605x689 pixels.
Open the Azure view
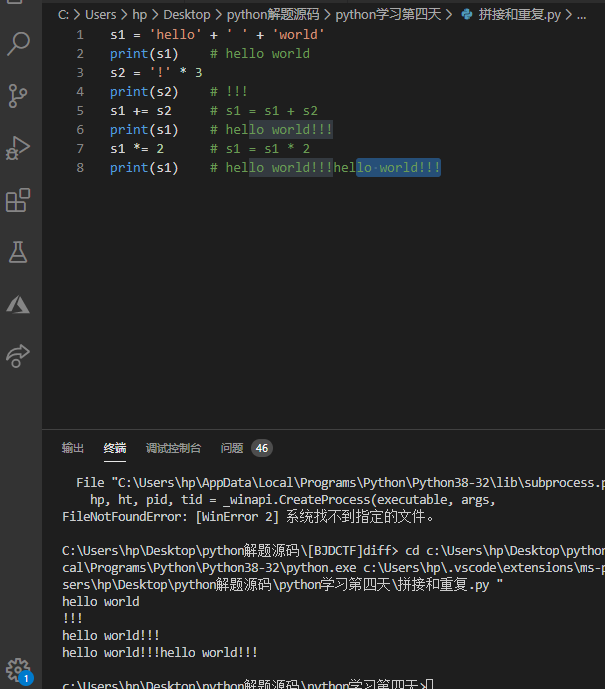click(x=18, y=304)
